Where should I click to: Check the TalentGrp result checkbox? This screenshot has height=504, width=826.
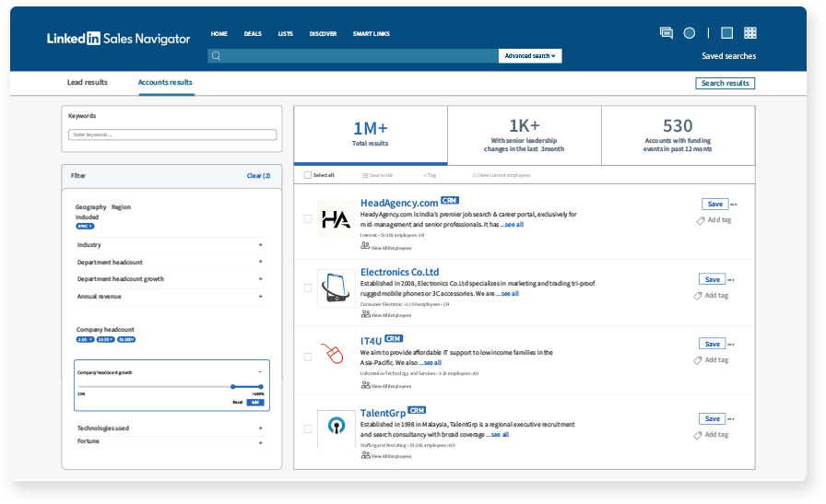click(308, 428)
